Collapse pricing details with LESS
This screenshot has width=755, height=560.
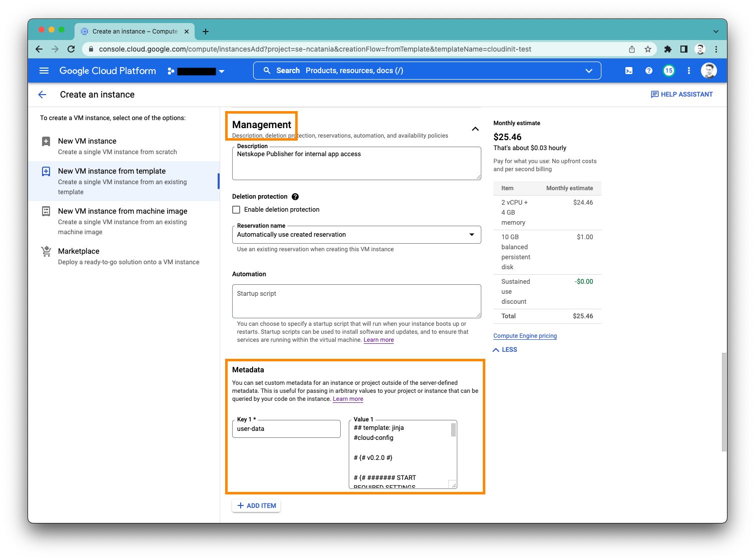coord(505,350)
